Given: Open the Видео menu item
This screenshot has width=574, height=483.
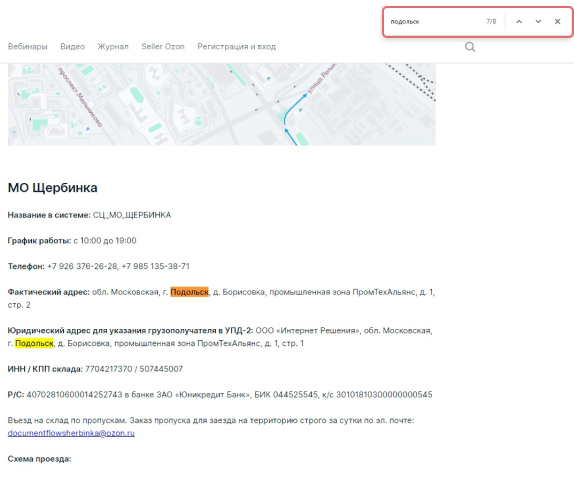Looking at the screenshot, I should [x=72, y=47].
